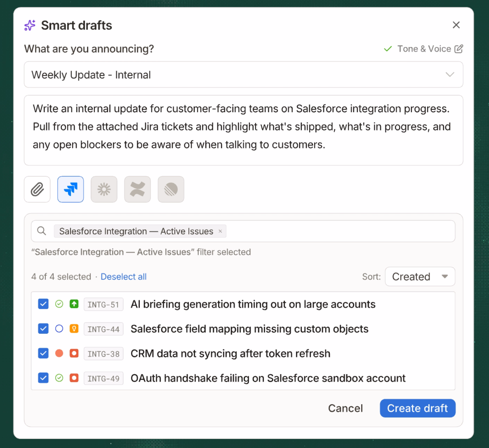Click the INTG-51 issue key
This screenshot has height=448, width=489.
(x=103, y=304)
